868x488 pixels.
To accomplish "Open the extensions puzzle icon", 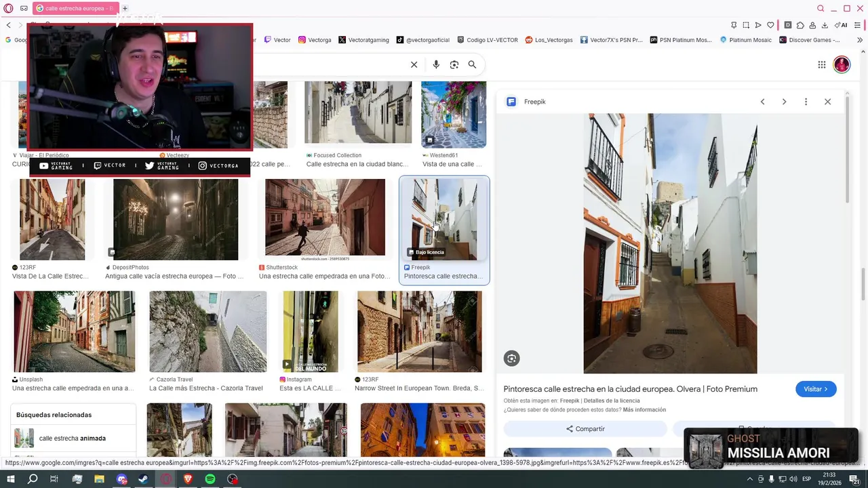I will point(800,25).
